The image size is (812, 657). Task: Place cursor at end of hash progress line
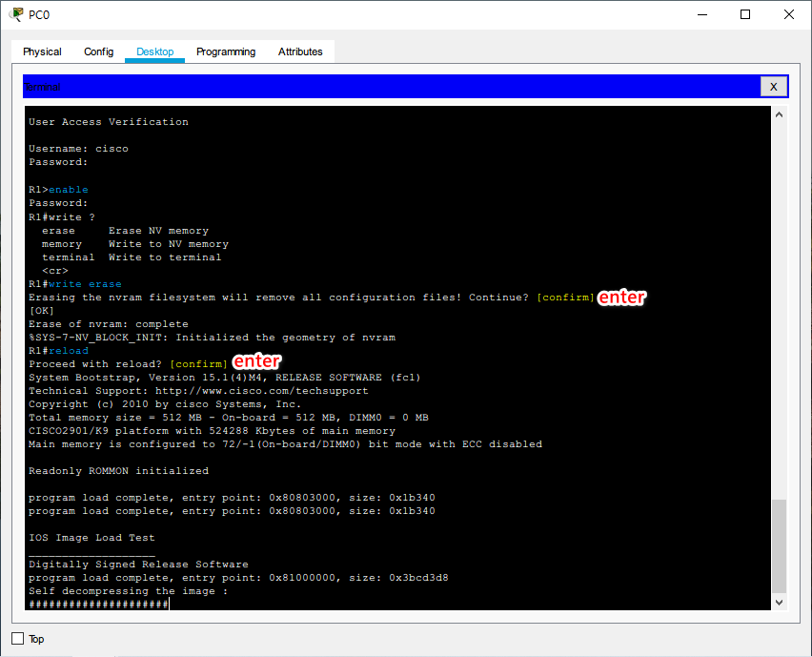click(x=169, y=605)
